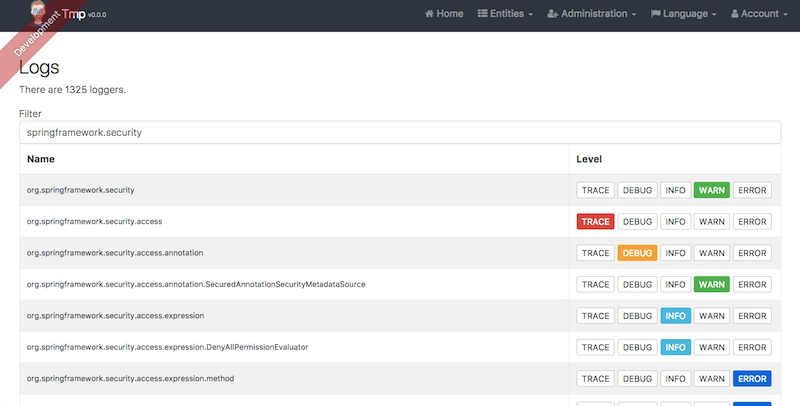Set DenyAllPermissionEvaluator logger to WARN

click(711, 348)
